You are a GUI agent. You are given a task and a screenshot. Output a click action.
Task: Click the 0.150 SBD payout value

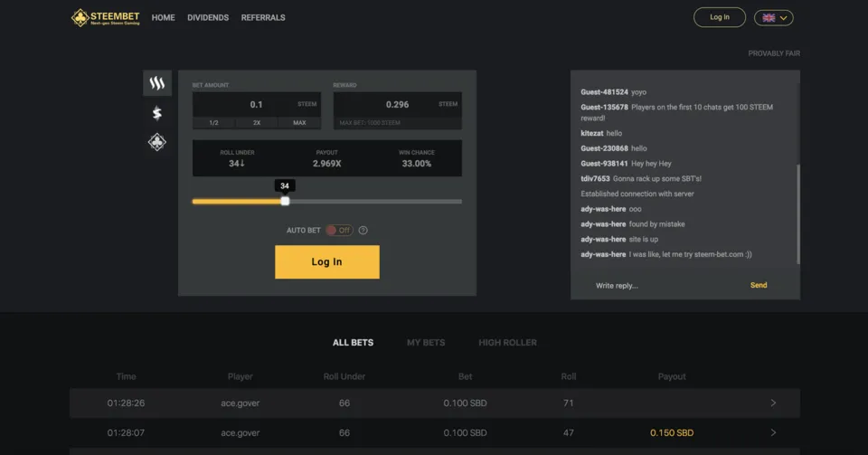(x=672, y=433)
